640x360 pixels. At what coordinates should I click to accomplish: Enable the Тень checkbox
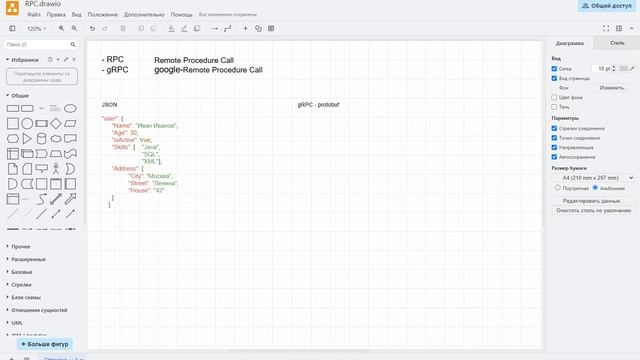[x=554, y=107]
